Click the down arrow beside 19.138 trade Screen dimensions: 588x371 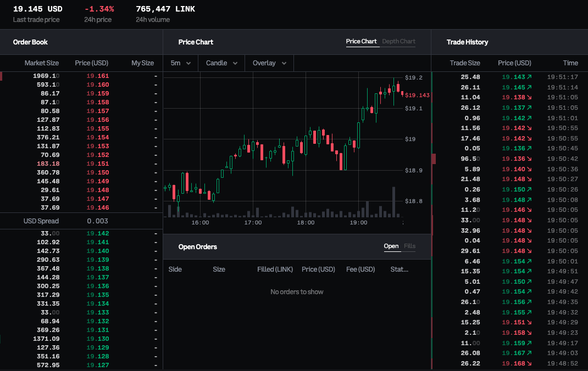(x=529, y=97)
